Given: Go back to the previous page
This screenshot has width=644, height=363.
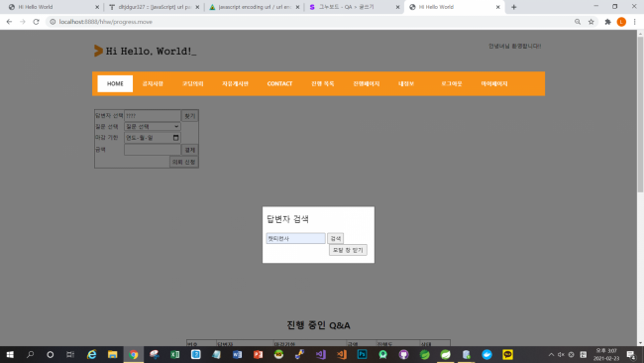Looking at the screenshot, I should point(9,22).
